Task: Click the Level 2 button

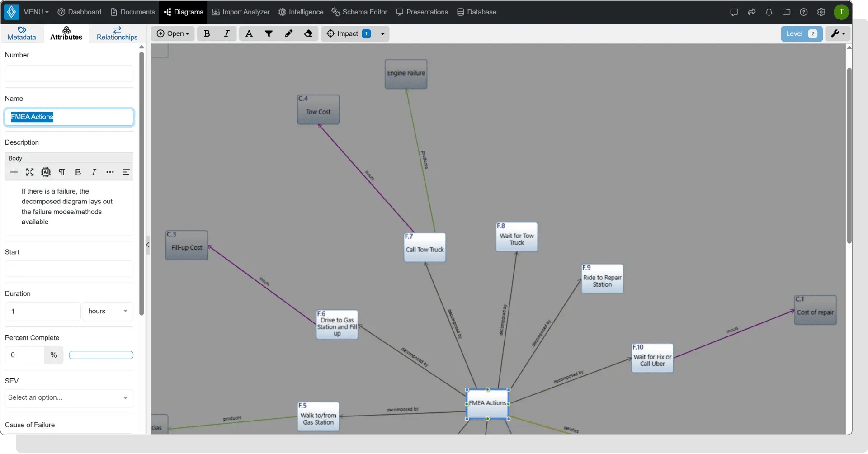Action: 802,33
